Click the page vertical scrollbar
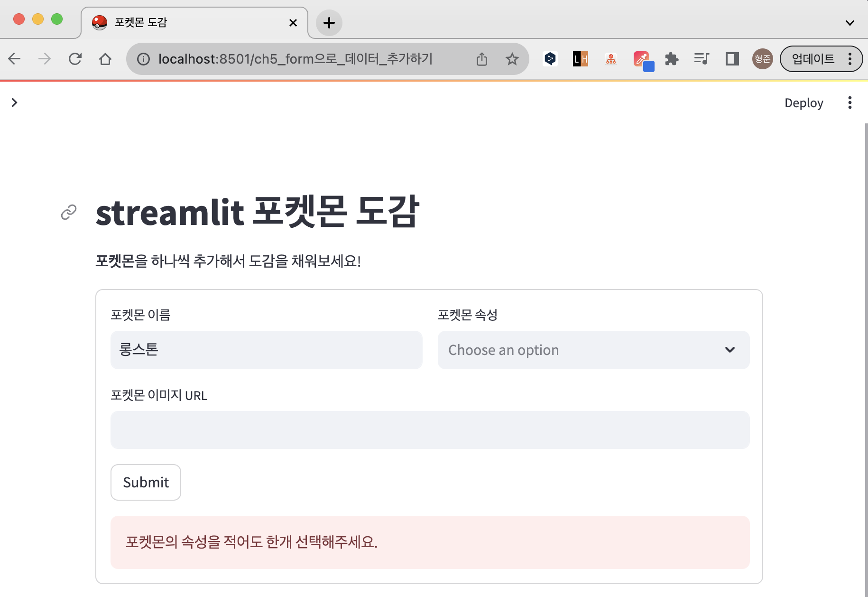 tap(866, 360)
